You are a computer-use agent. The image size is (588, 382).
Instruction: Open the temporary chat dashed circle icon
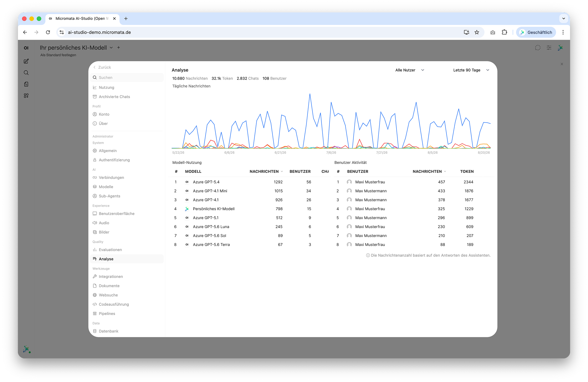pyautogui.click(x=538, y=48)
